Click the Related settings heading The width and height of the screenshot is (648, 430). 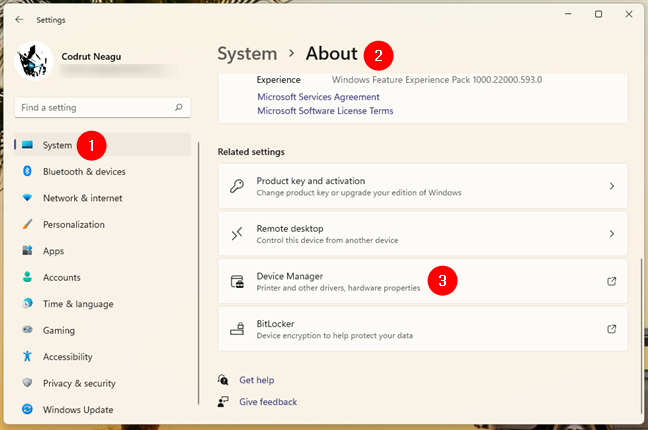point(251,152)
